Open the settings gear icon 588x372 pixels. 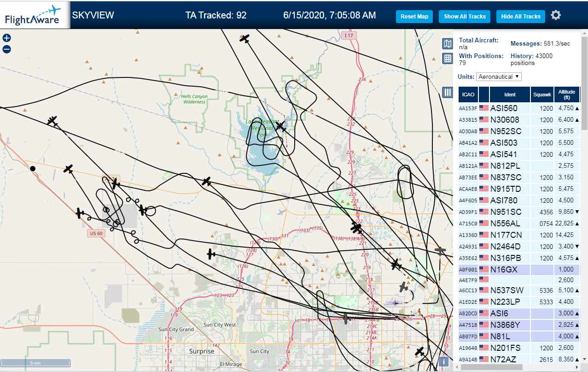(x=556, y=15)
